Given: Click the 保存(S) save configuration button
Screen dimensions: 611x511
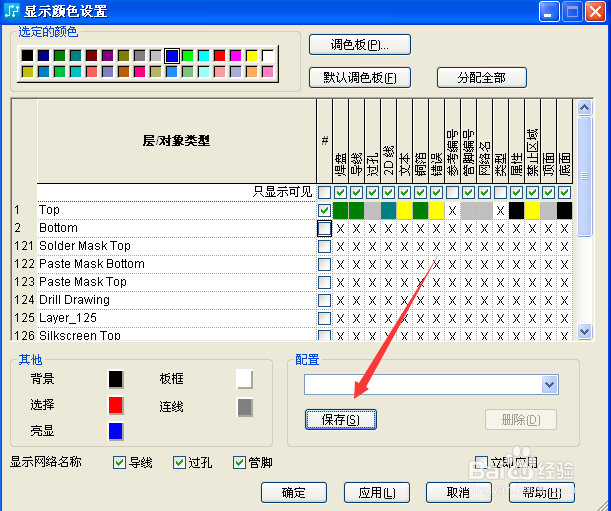Looking at the screenshot, I should tap(341, 420).
